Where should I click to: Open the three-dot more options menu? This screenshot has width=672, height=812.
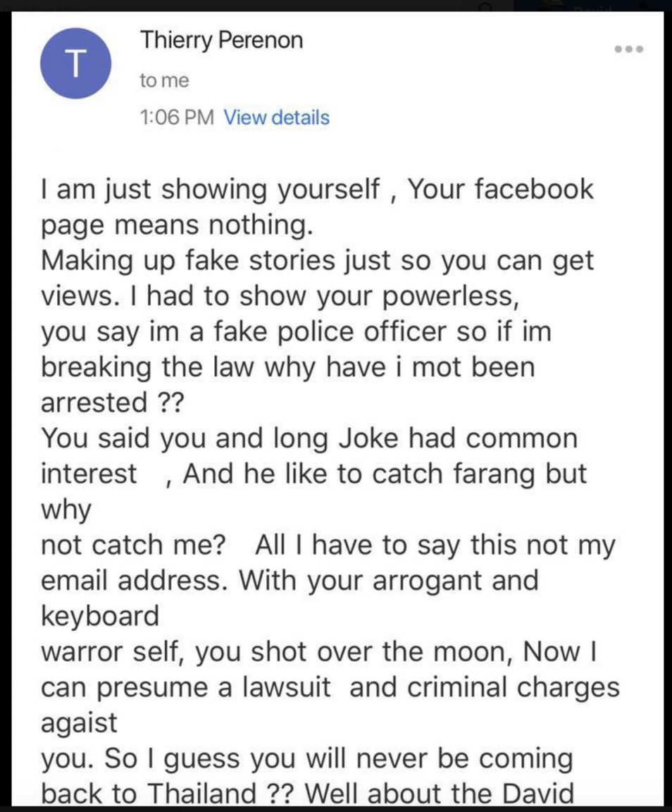[x=628, y=49]
